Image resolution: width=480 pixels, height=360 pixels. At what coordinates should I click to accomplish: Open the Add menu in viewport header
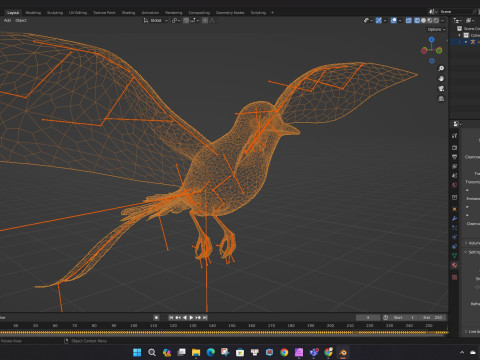(x=7, y=20)
